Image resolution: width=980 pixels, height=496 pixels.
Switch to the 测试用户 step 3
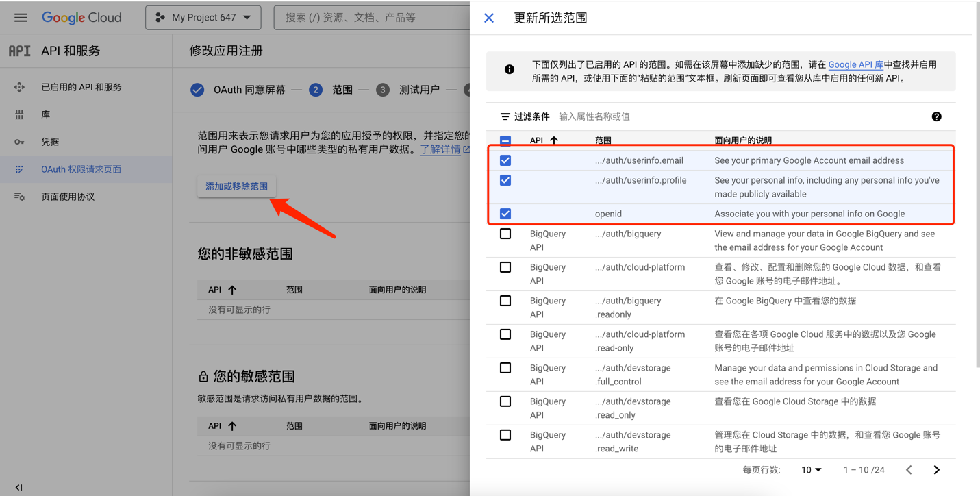408,90
